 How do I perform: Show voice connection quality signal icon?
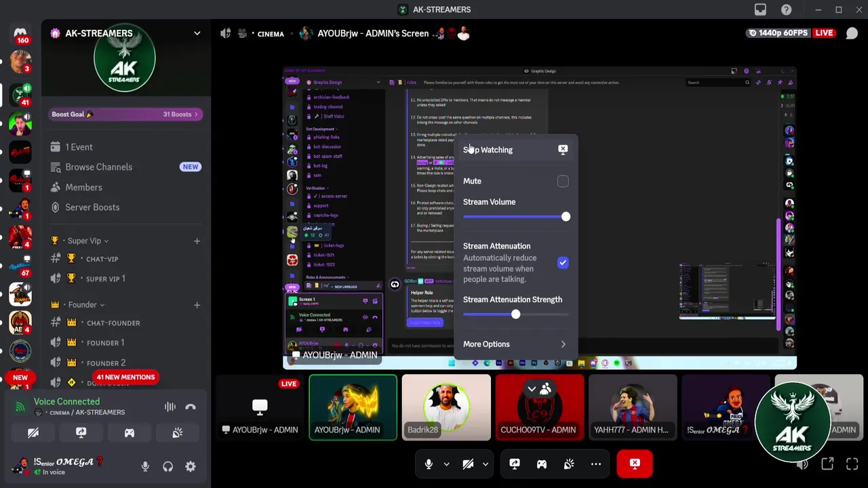coord(20,407)
